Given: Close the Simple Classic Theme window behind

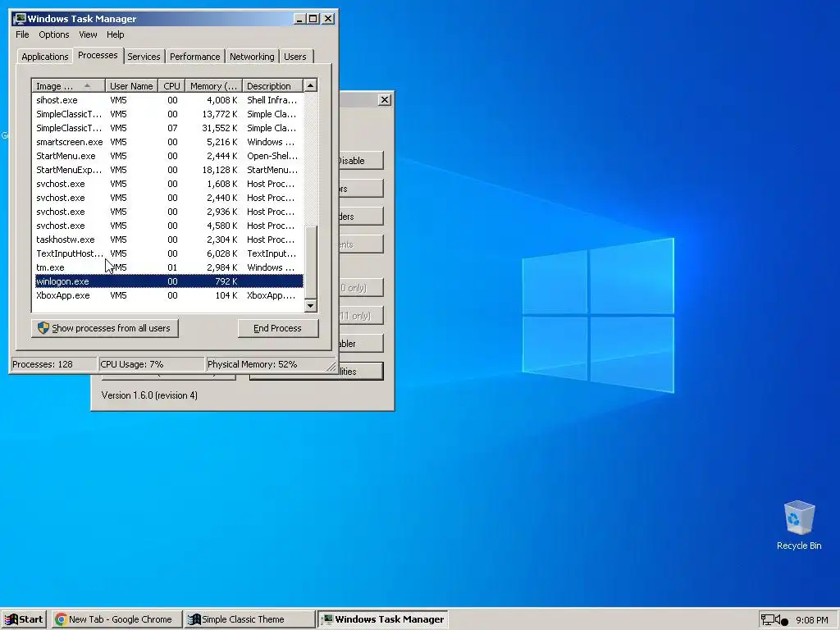Looking at the screenshot, I should 385,99.
